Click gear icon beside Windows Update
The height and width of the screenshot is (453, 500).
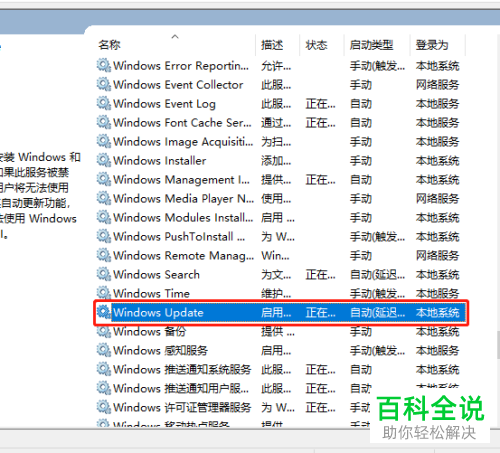point(104,312)
